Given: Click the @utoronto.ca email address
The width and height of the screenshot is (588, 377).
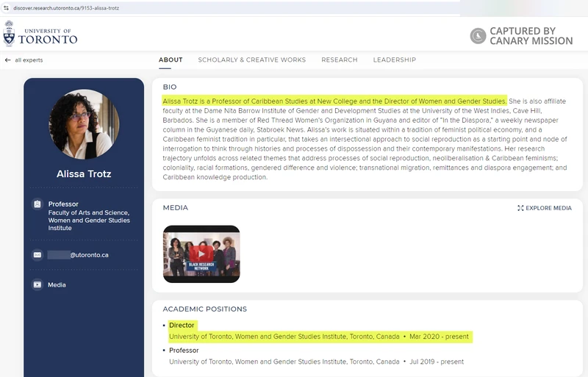Looking at the screenshot, I should tap(78, 255).
